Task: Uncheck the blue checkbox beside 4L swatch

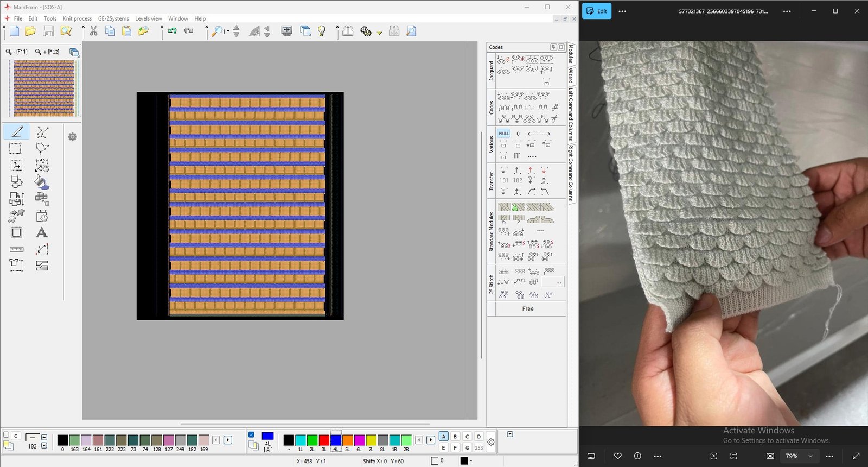Action: pos(251,434)
